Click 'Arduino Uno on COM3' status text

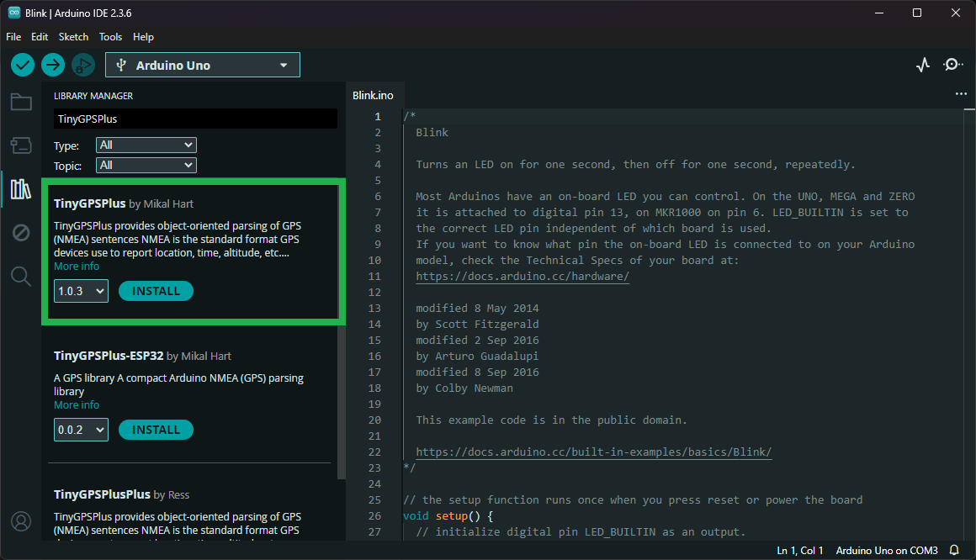click(x=887, y=551)
